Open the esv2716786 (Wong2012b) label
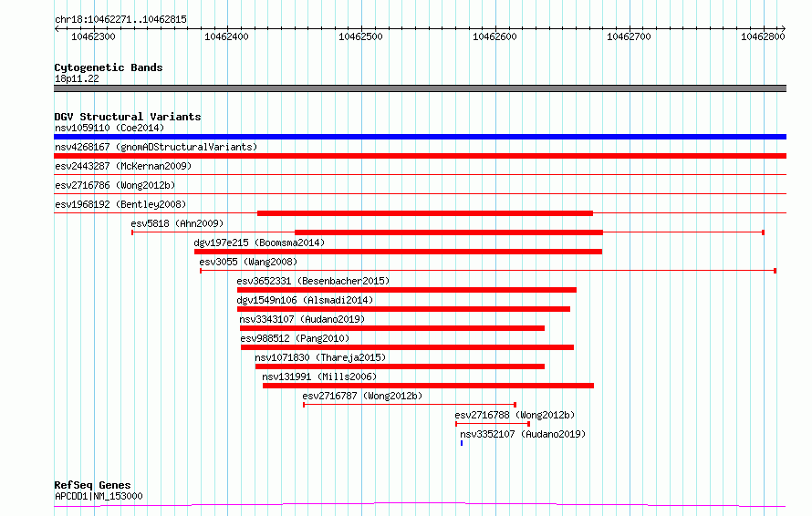 (115, 185)
